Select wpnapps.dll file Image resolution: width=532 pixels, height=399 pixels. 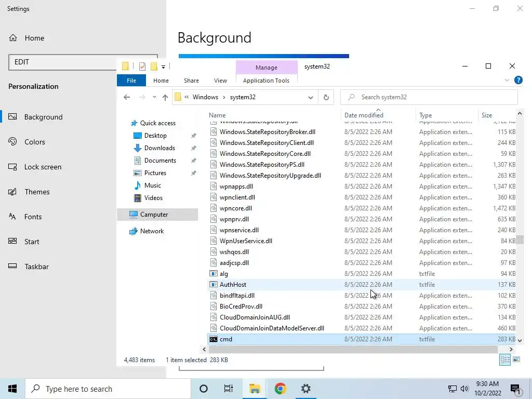[236, 187]
